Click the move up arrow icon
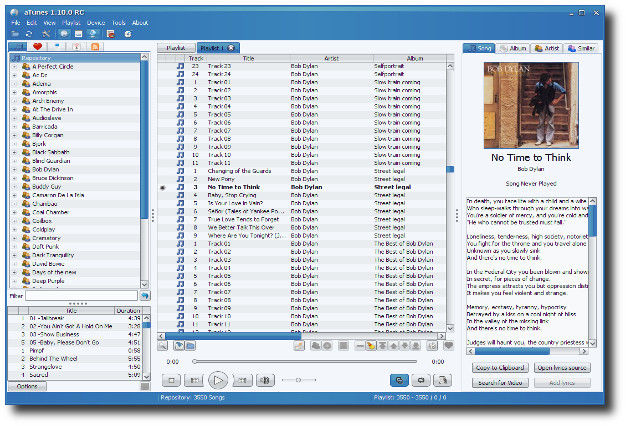Image resolution: width=626 pixels, height=426 pixels. coord(394,346)
